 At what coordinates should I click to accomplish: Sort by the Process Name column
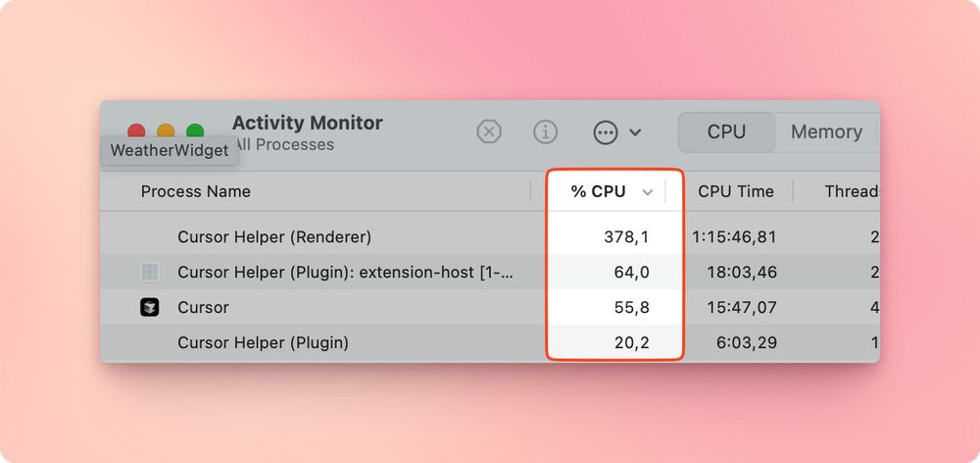(x=196, y=191)
